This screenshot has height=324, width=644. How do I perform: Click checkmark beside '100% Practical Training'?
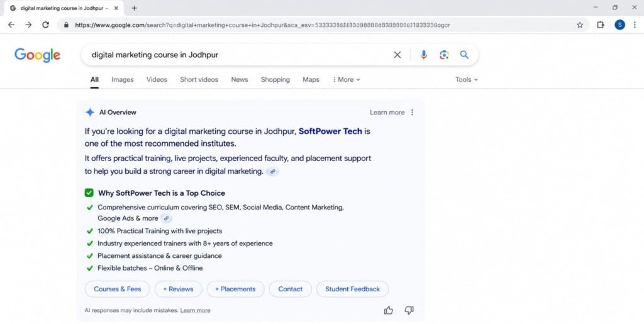[x=89, y=231]
